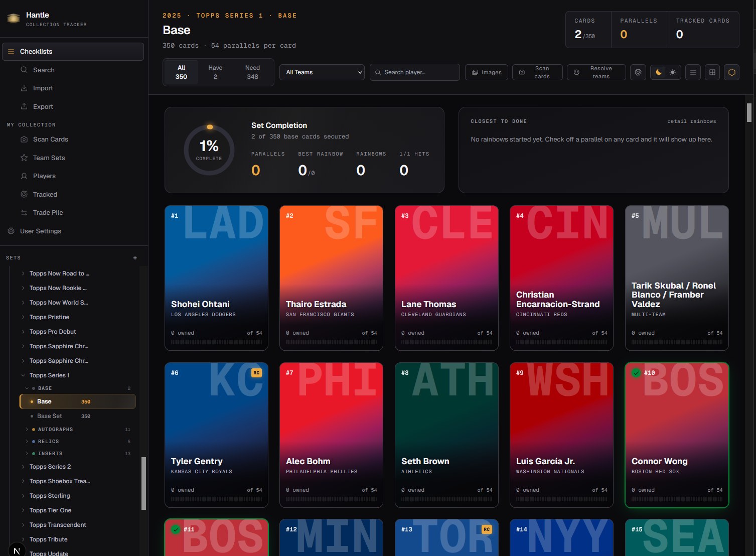Expand the RELICS group
This screenshot has height=556, width=756.
pos(27,442)
